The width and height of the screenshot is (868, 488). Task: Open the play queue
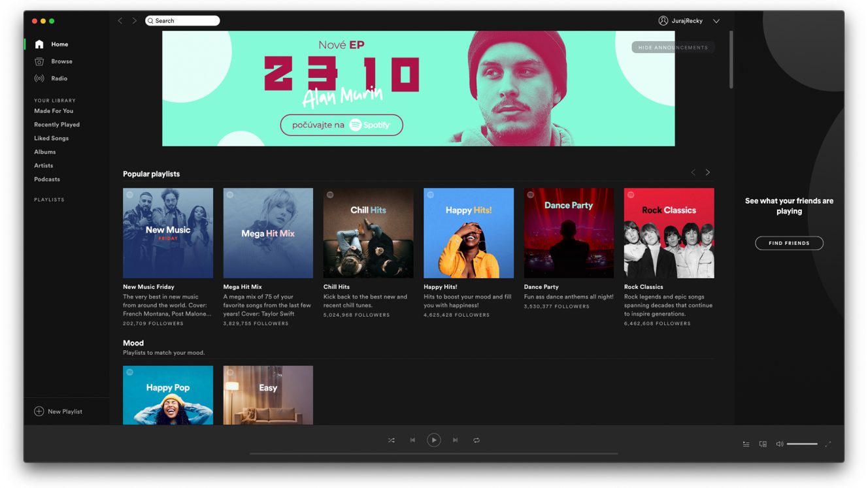tap(746, 444)
